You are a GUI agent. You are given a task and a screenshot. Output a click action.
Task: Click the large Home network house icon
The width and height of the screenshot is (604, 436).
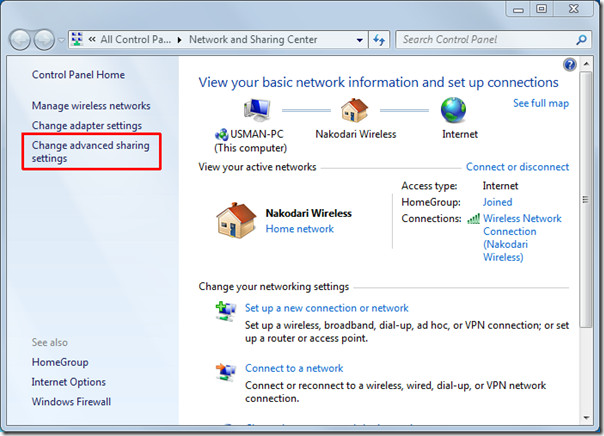235,220
